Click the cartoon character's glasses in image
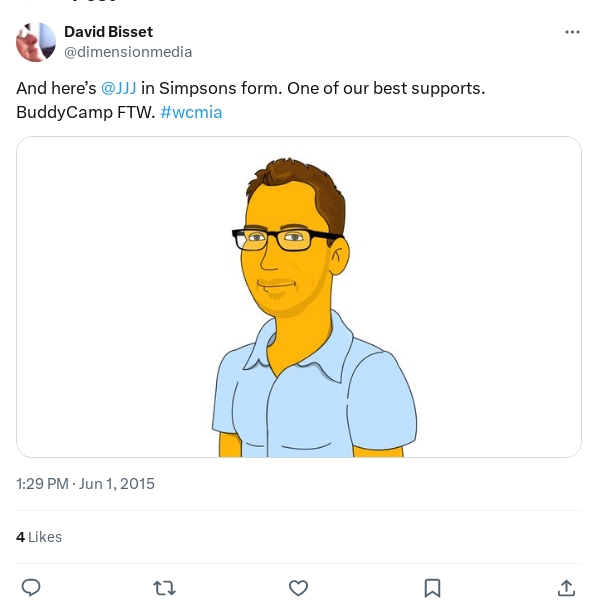598x601 pixels. pyautogui.click(x=287, y=239)
